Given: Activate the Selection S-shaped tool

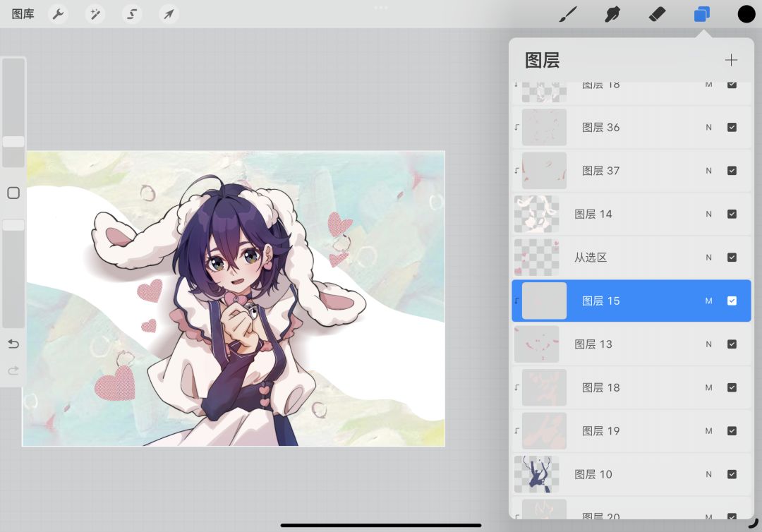Looking at the screenshot, I should tap(132, 14).
